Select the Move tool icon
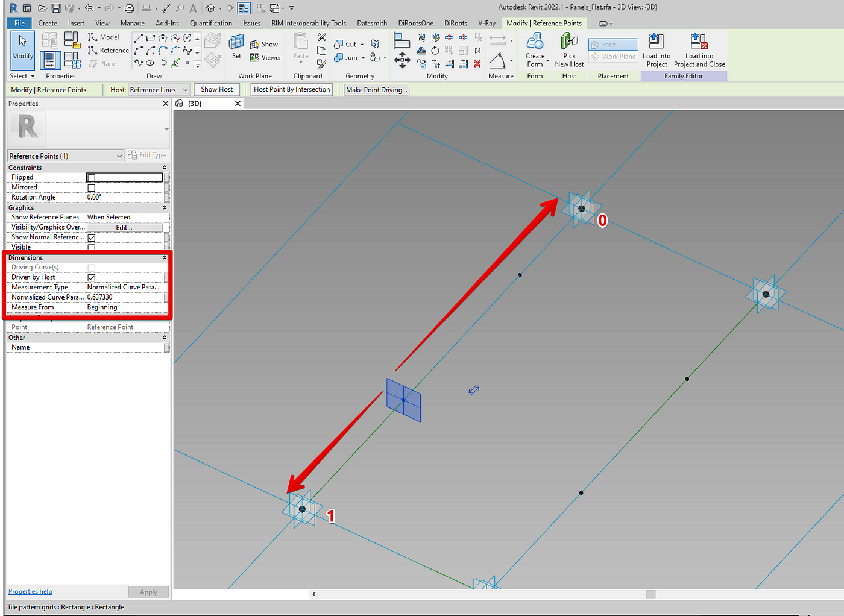This screenshot has width=844, height=616. pos(402,59)
